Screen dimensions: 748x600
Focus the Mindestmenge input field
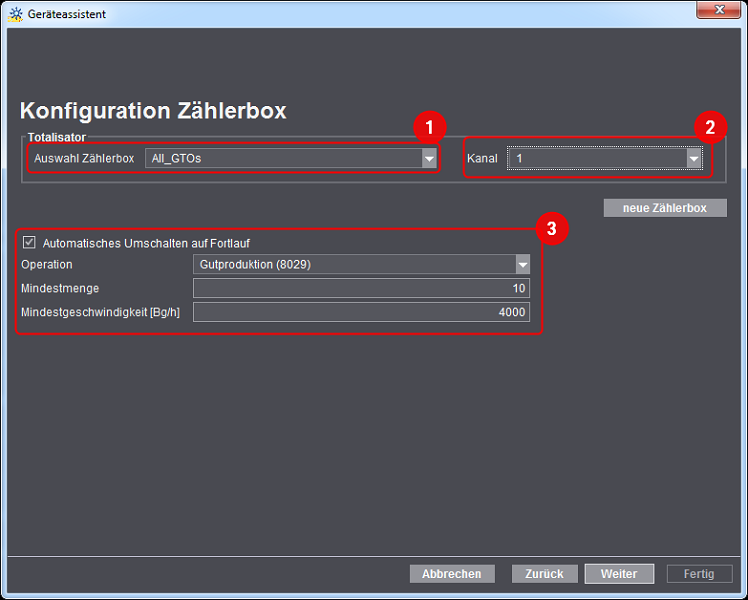(361, 288)
